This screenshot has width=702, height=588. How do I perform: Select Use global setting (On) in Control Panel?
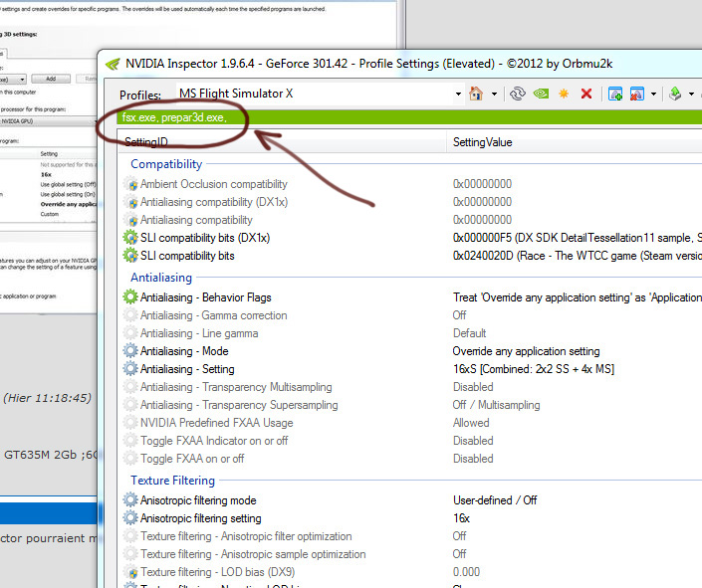[x=68, y=194]
